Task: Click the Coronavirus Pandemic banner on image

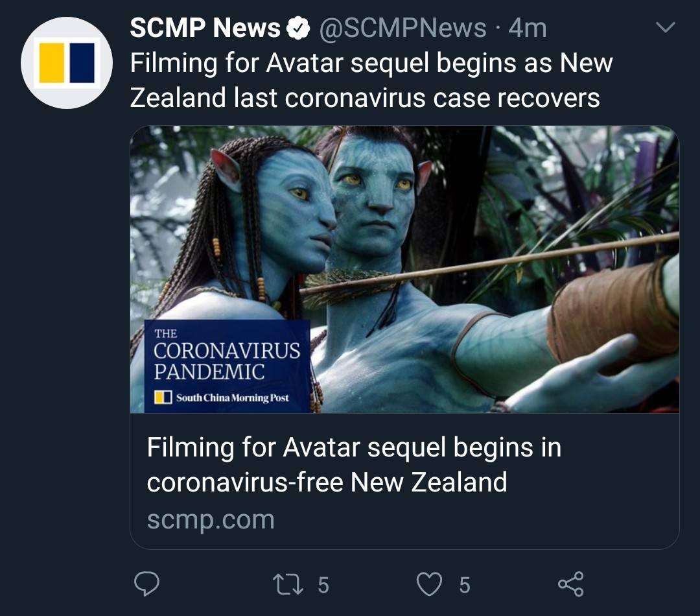Action: 227,366
